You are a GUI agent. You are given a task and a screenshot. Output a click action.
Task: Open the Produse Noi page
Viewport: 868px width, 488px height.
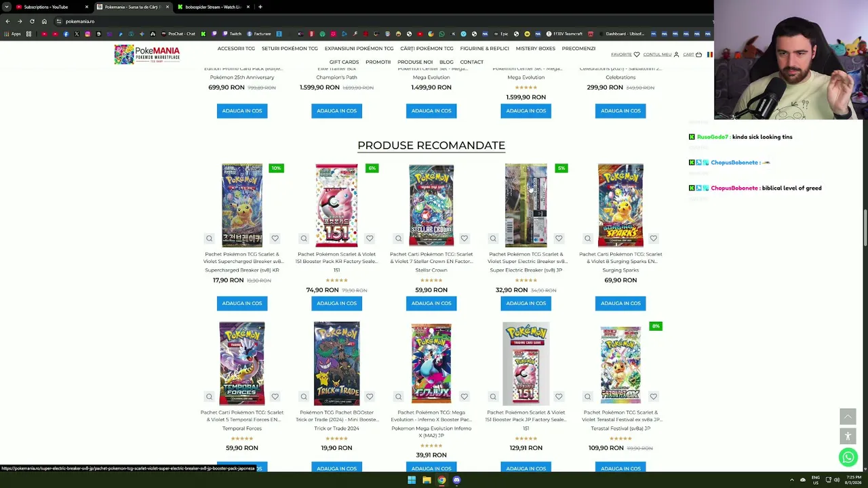tap(415, 62)
